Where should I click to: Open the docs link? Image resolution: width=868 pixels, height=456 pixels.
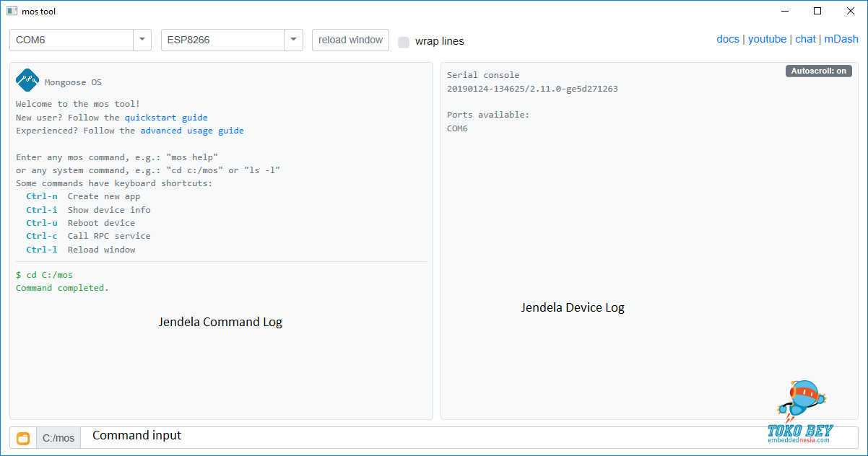tap(727, 39)
